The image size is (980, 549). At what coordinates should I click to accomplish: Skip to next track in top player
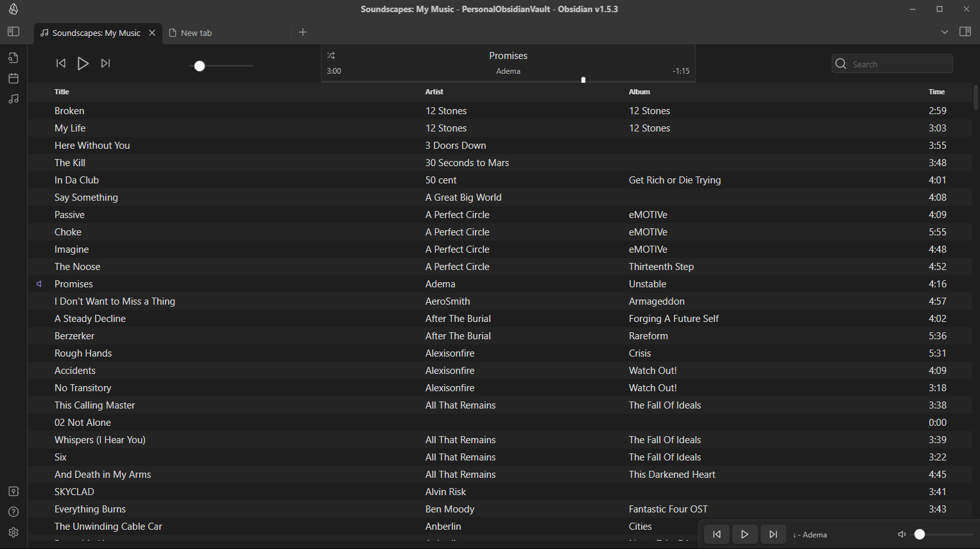[x=106, y=63]
